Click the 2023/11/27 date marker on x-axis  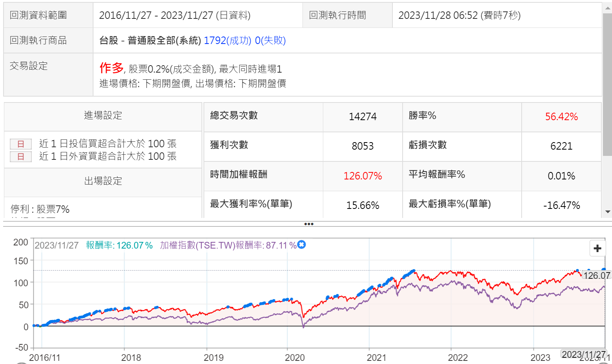point(583,355)
